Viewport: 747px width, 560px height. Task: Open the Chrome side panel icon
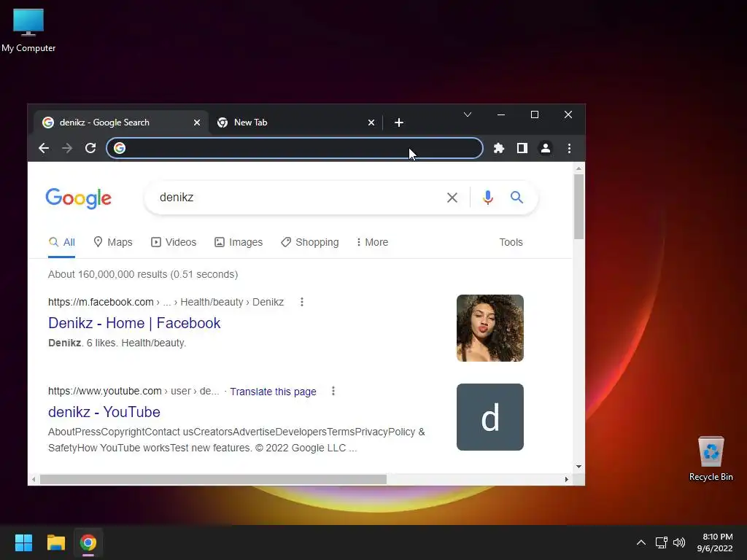[x=522, y=148]
